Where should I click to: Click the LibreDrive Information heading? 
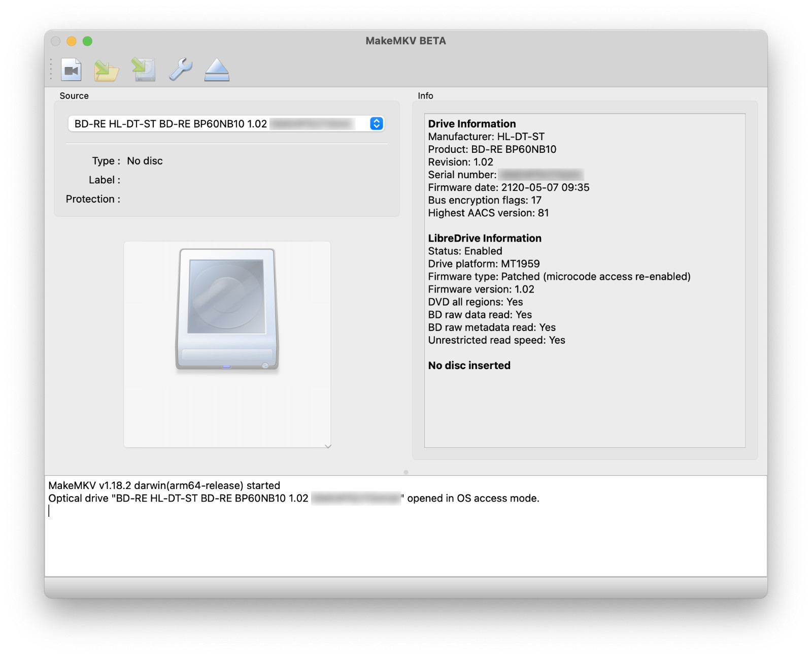pos(485,238)
